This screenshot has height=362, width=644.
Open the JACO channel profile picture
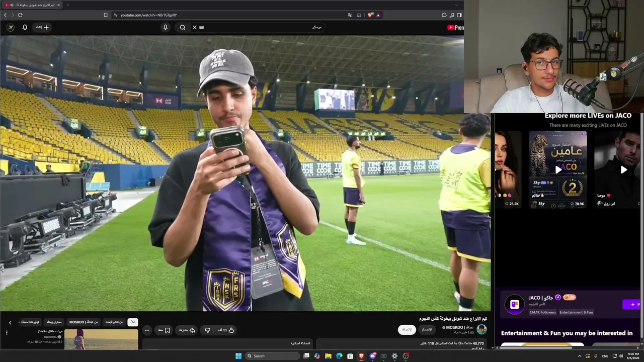pos(514,304)
